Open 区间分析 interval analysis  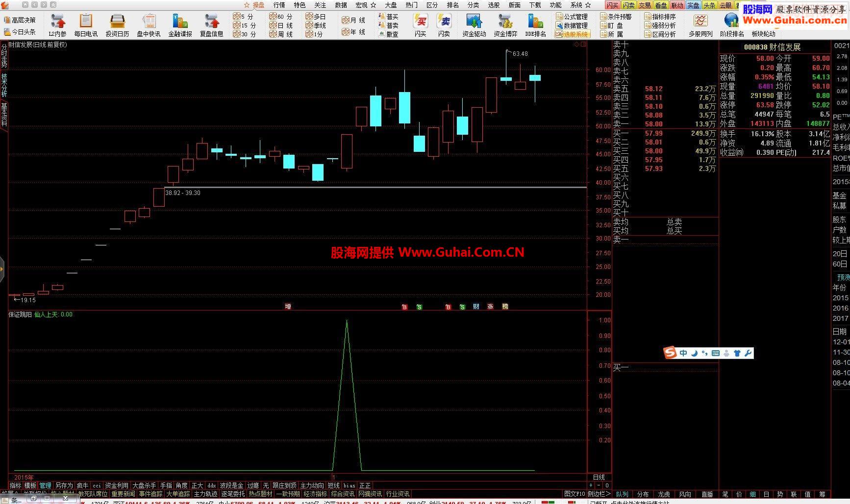[x=660, y=34]
